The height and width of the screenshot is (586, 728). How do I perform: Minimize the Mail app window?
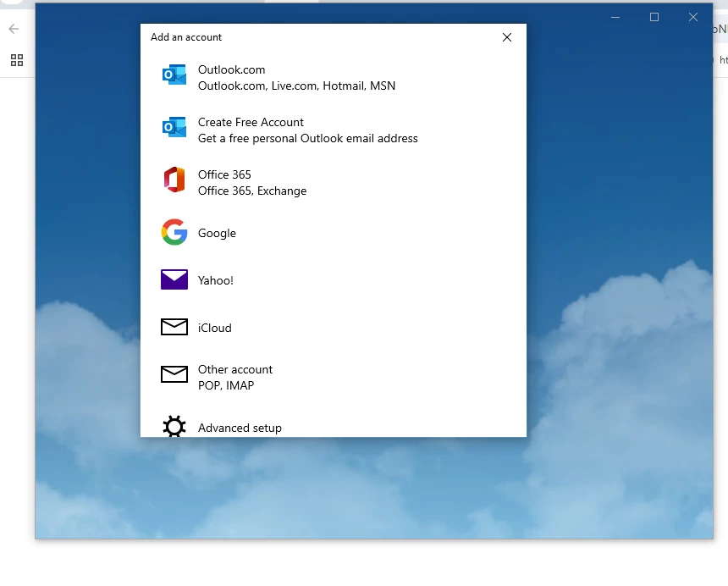point(615,17)
